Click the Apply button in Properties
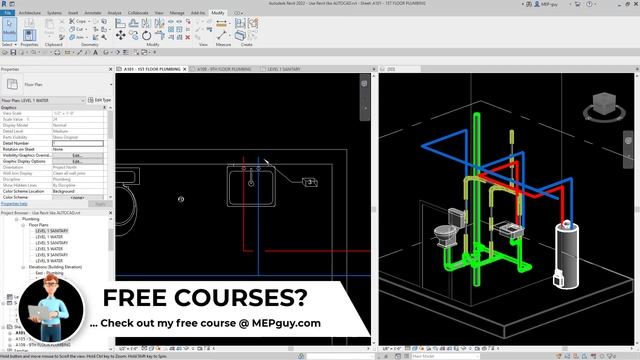 coord(100,203)
